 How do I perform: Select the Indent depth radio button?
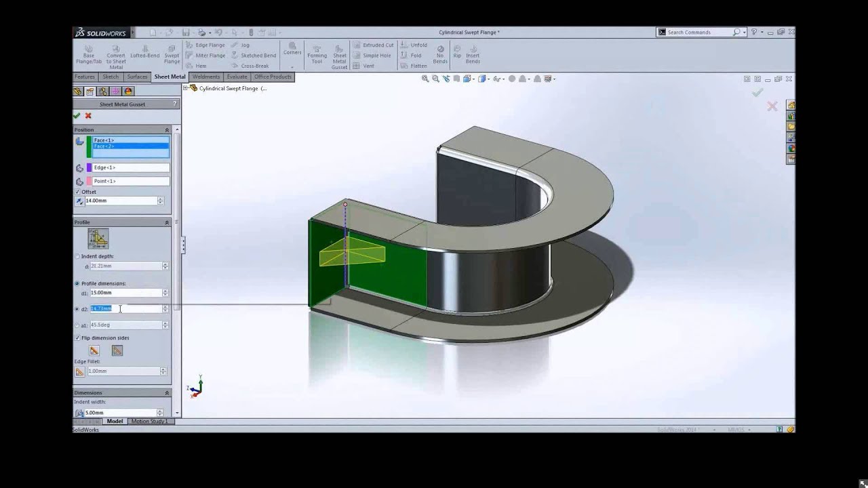tap(77, 256)
